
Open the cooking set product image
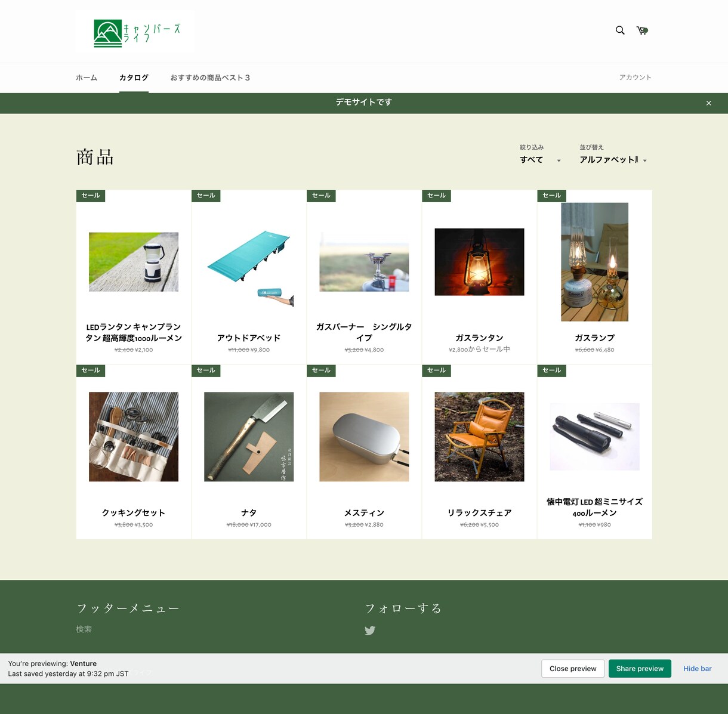click(134, 437)
